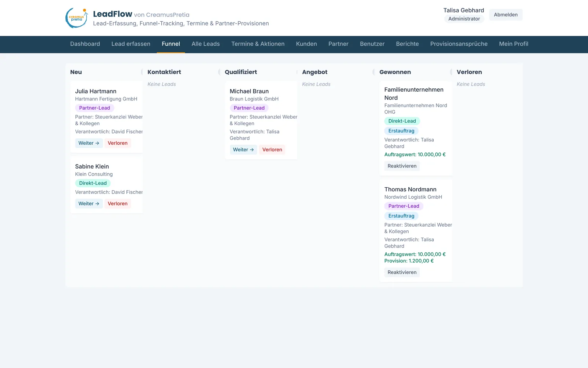Click the Angebot column header
Viewport: 588px width, 368px height.
(x=315, y=72)
